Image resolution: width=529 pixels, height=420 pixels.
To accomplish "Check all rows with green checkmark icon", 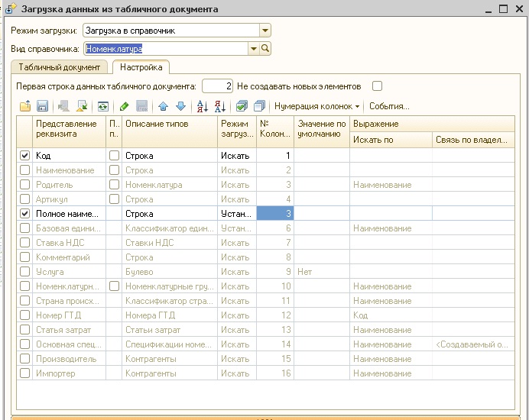I will click(x=242, y=106).
